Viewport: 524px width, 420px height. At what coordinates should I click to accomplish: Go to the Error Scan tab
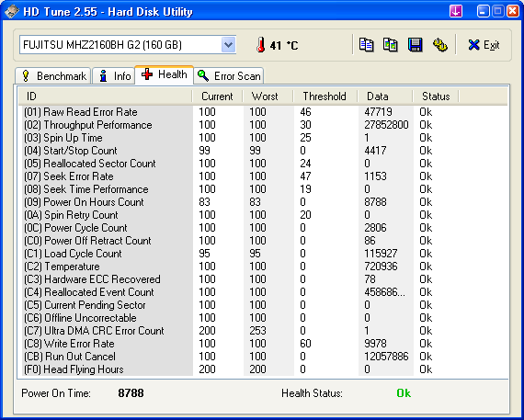(229, 76)
